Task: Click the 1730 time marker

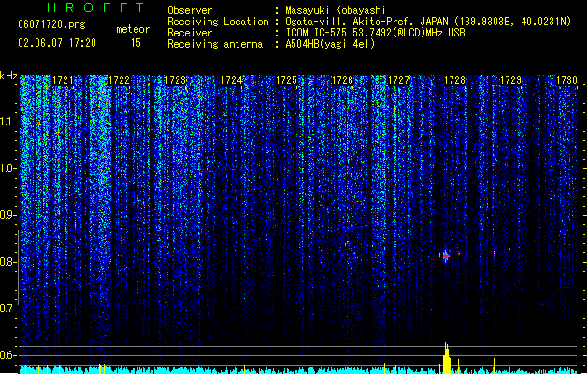Action: [x=567, y=80]
